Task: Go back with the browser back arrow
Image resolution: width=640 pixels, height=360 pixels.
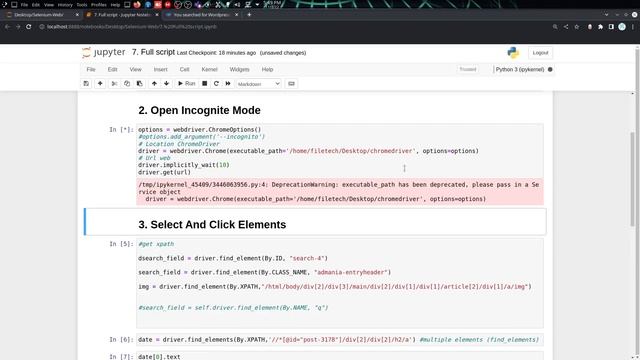Action: pos(7,27)
